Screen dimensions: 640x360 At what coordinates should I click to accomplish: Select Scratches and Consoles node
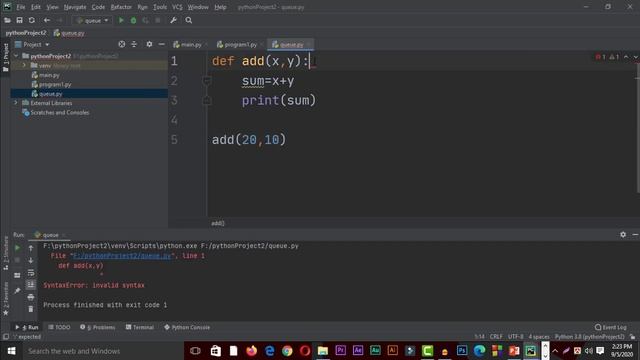pyautogui.click(x=60, y=112)
